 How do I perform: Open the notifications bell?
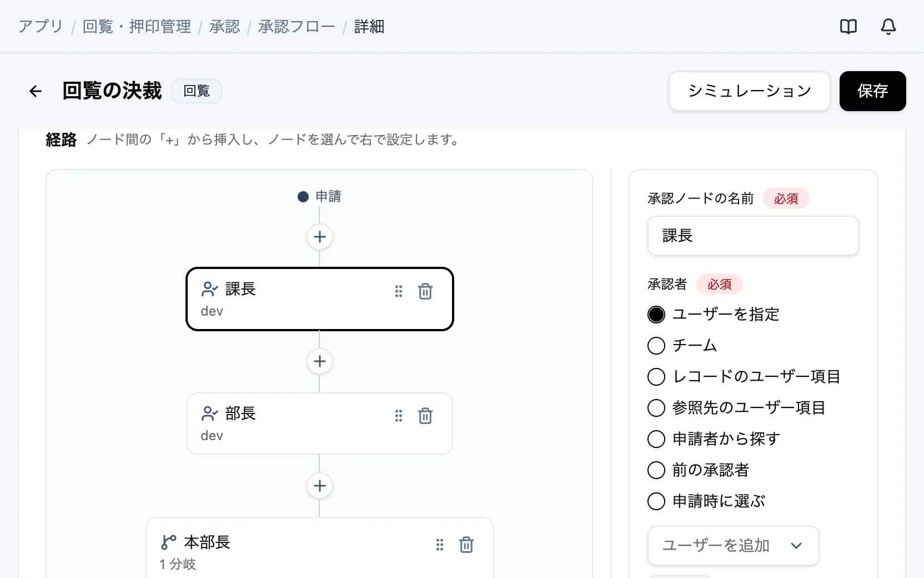[888, 27]
